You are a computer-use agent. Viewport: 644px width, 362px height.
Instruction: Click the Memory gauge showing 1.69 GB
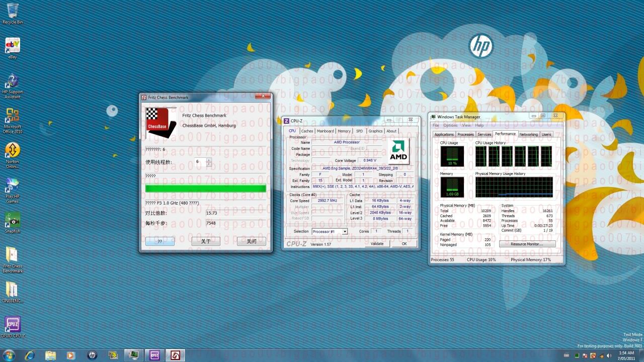point(452,187)
